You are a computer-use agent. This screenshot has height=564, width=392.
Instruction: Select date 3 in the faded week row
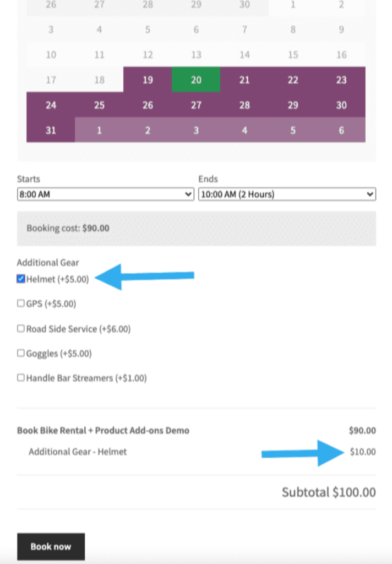coord(196,131)
